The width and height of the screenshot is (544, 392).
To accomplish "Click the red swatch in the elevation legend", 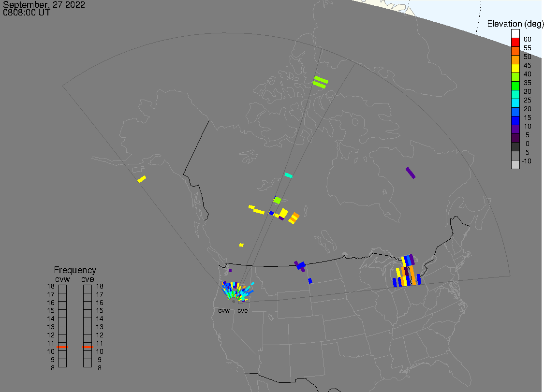I will (x=515, y=43).
